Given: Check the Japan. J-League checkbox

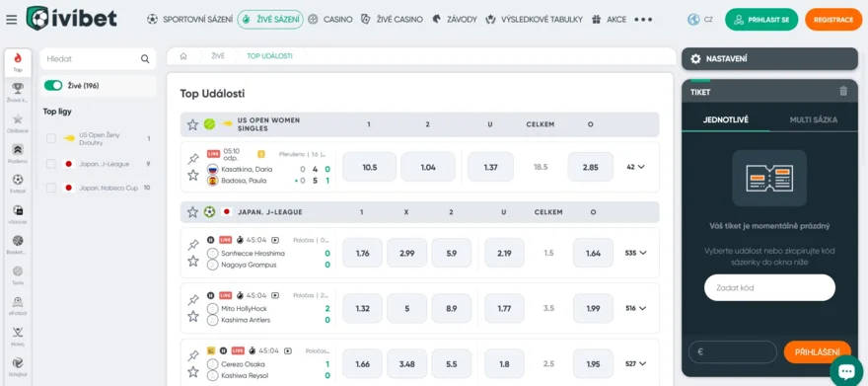Looking at the screenshot, I should (x=51, y=164).
